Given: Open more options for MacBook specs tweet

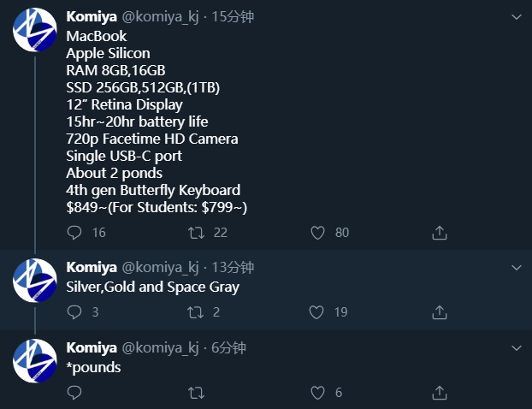Looking at the screenshot, I should (x=516, y=17).
